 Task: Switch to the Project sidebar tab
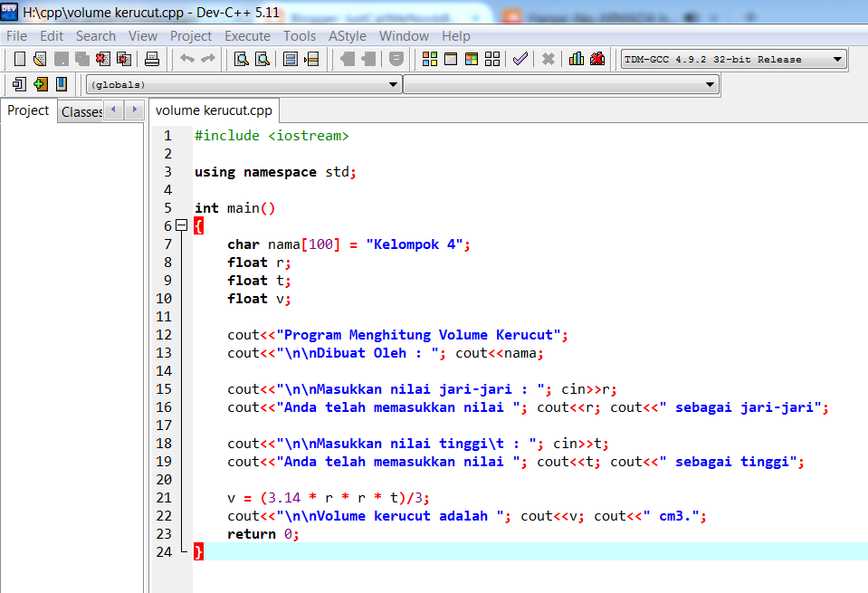[28, 110]
